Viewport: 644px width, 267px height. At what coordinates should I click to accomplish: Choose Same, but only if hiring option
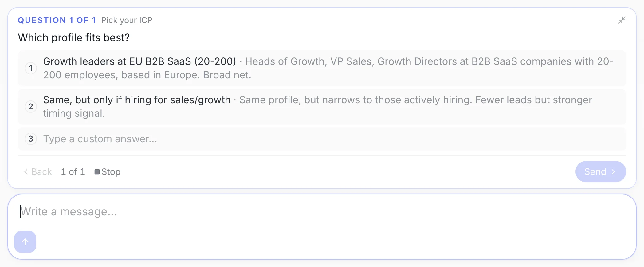[x=322, y=107]
